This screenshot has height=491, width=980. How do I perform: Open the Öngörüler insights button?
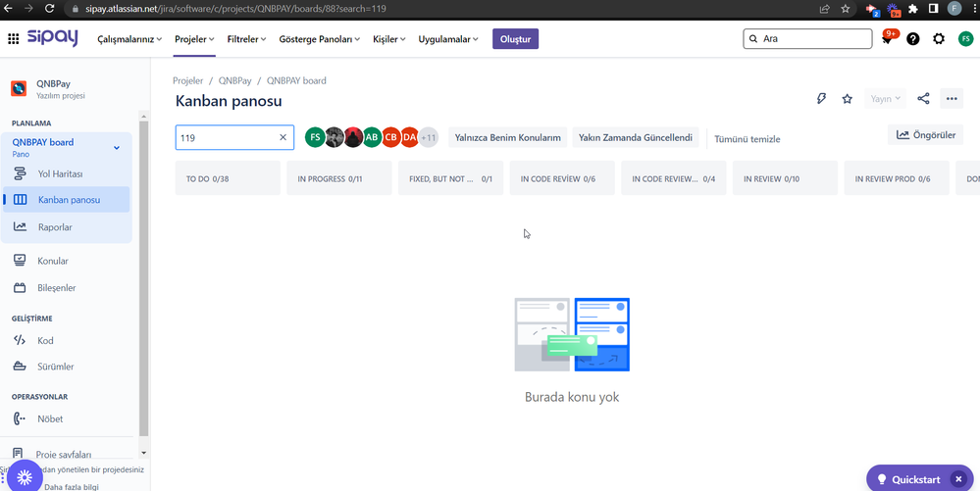(x=926, y=135)
